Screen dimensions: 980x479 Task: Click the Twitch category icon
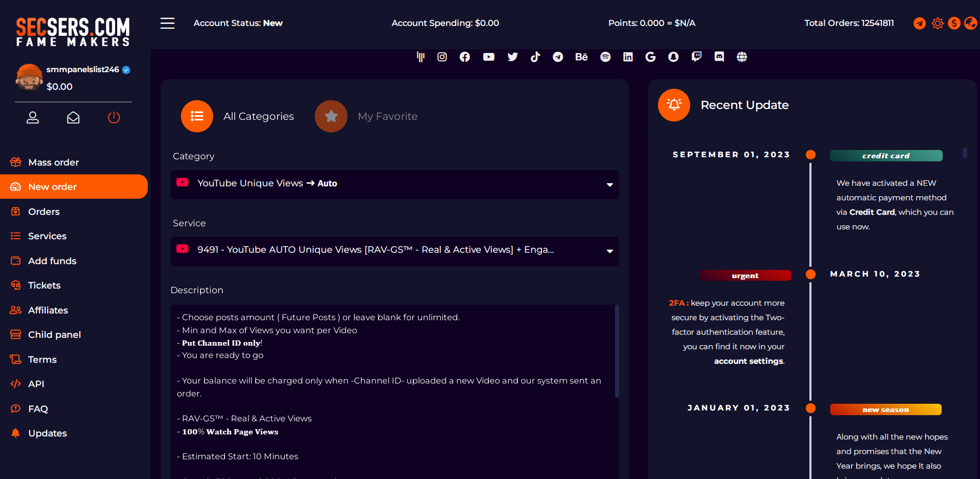(x=696, y=57)
